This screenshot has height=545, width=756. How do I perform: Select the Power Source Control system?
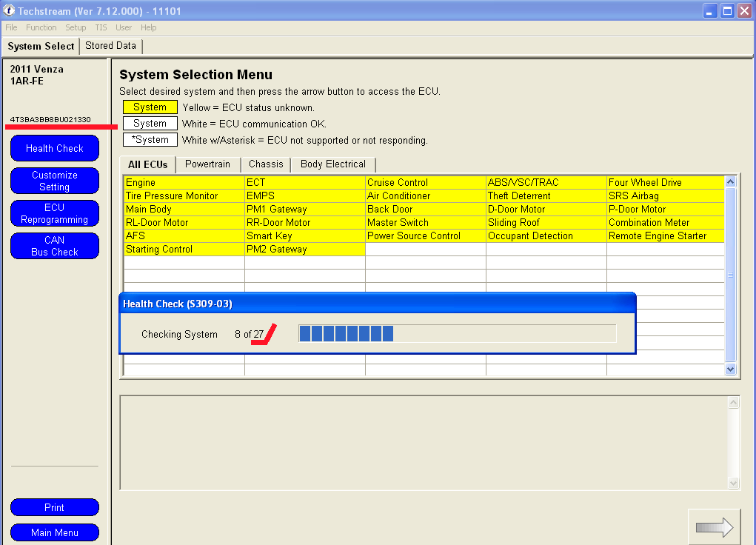[x=426, y=235]
